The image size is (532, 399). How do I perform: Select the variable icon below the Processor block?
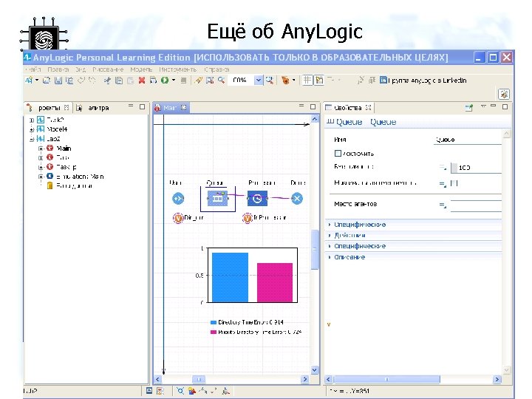pyautogui.click(x=248, y=218)
